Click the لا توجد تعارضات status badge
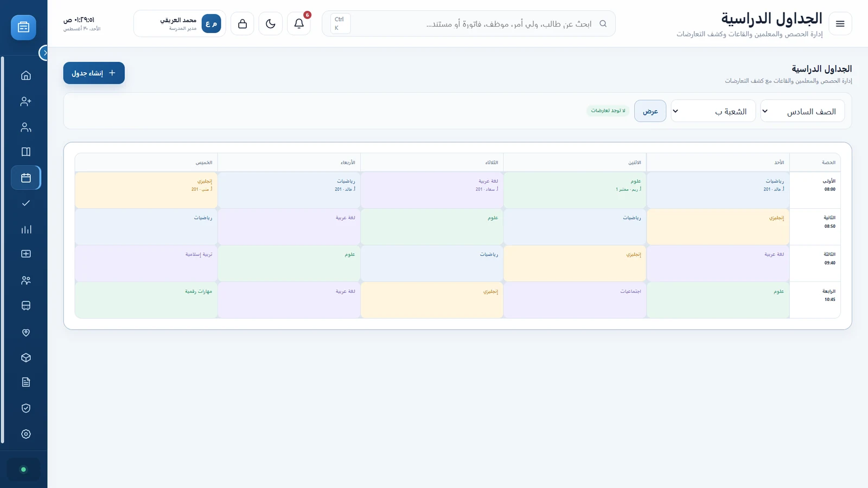 pyautogui.click(x=608, y=111)
